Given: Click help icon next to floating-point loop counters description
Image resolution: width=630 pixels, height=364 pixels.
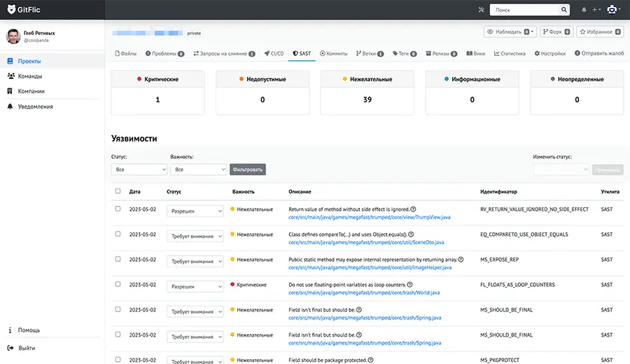Looking at the screenshot, I should click(409, 284).
